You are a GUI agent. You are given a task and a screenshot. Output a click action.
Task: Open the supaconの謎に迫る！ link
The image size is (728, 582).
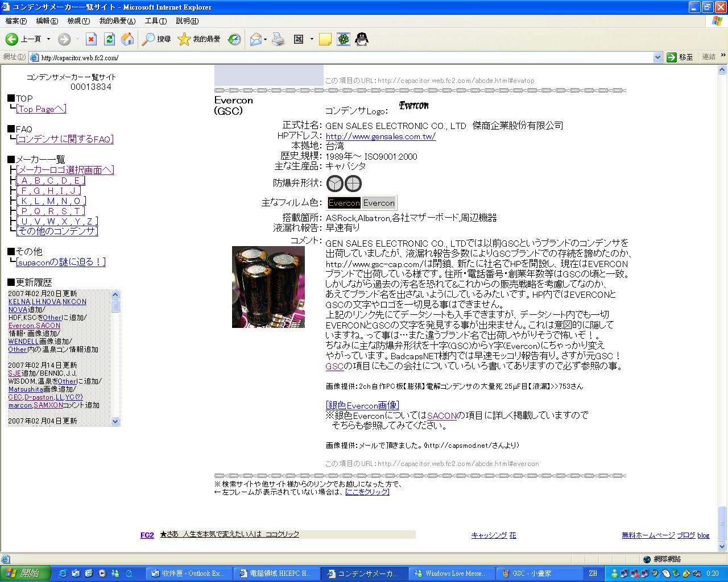point(61,262)
